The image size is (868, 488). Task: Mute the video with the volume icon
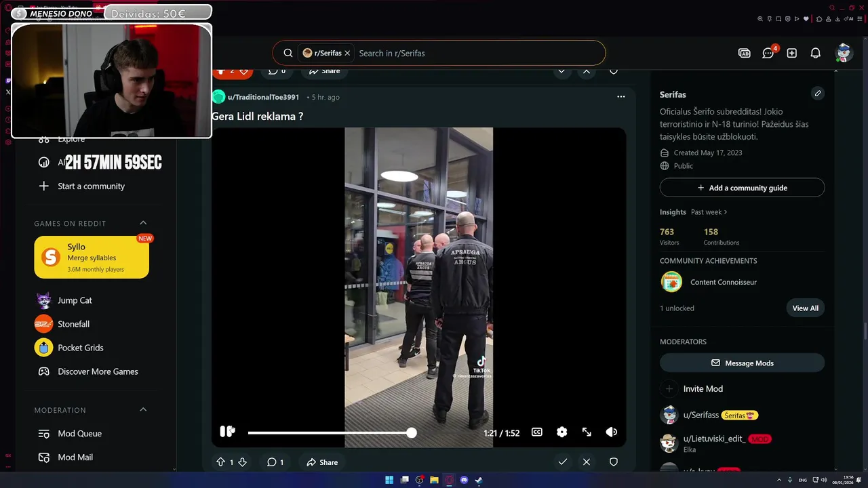(x=612, y=432)
